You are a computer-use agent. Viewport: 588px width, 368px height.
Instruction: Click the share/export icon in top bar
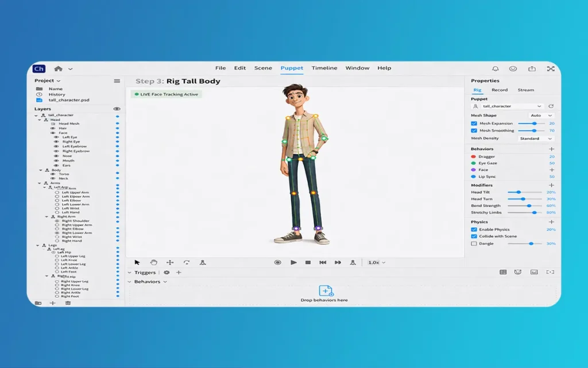coord(532,68)
